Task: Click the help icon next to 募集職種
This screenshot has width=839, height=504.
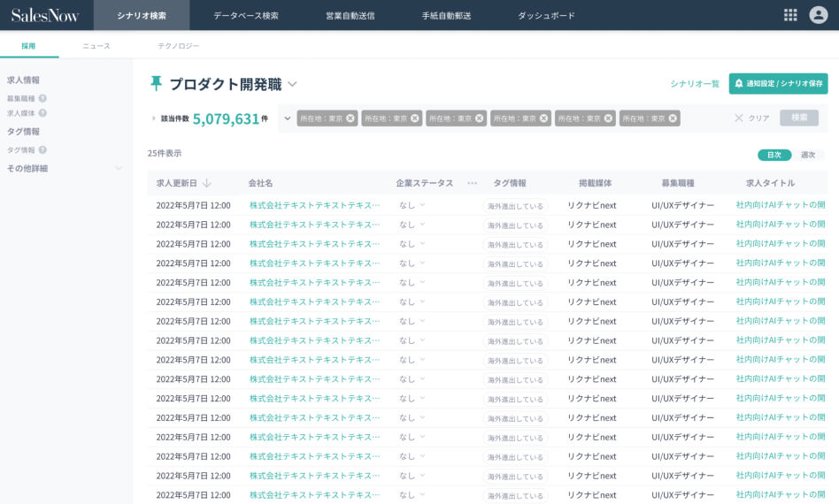Action: click(x=42, y=98)
